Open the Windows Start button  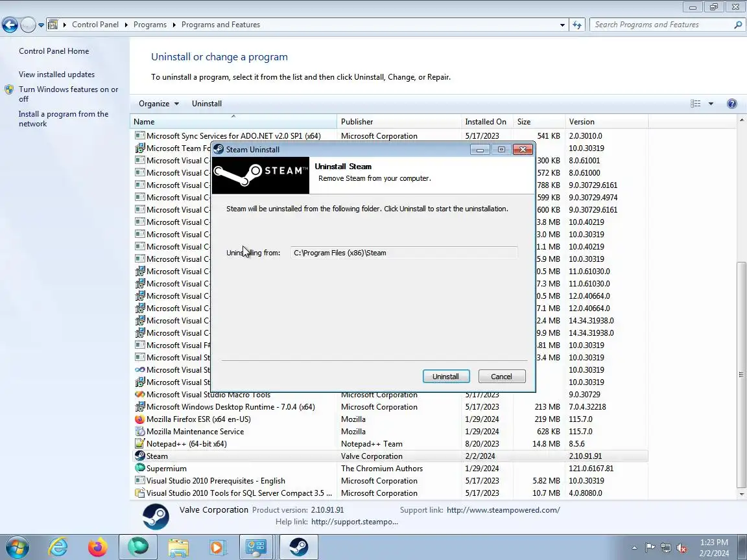click(x=17, y=547)
